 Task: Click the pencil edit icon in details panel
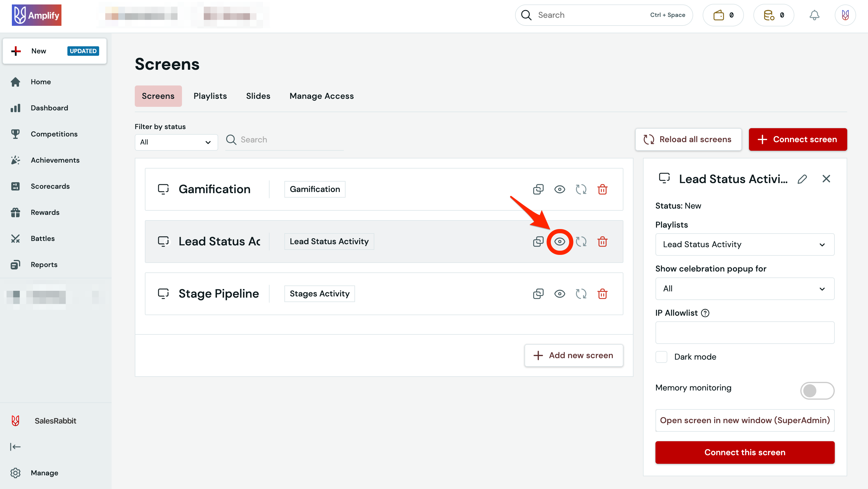pos(802,179)
